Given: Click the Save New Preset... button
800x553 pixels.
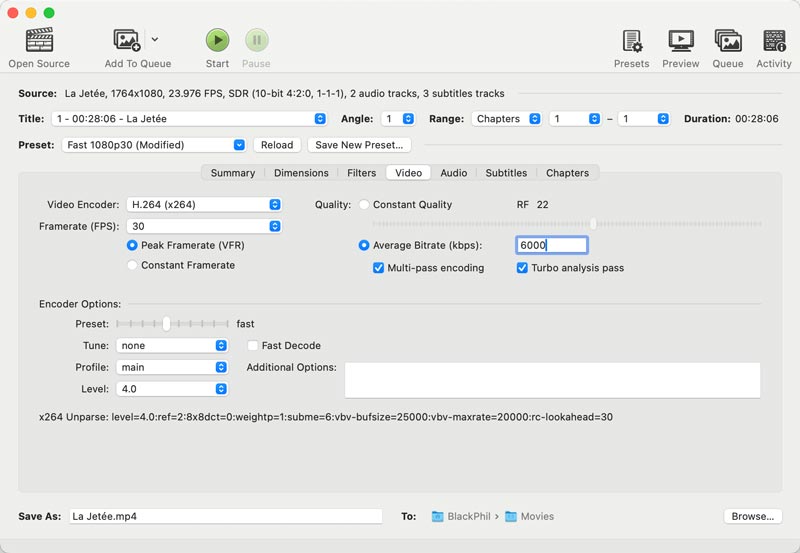Looking at the screenshot, I should [x=345, y=145].
